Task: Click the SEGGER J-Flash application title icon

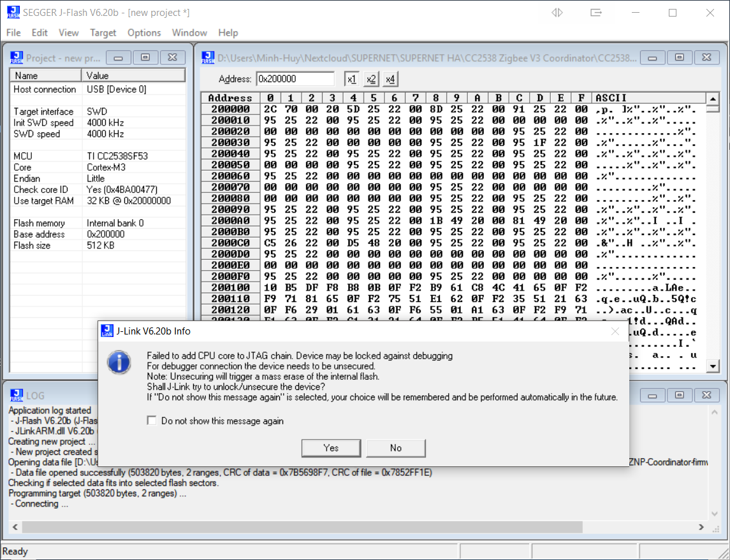Action: [13, 13]
